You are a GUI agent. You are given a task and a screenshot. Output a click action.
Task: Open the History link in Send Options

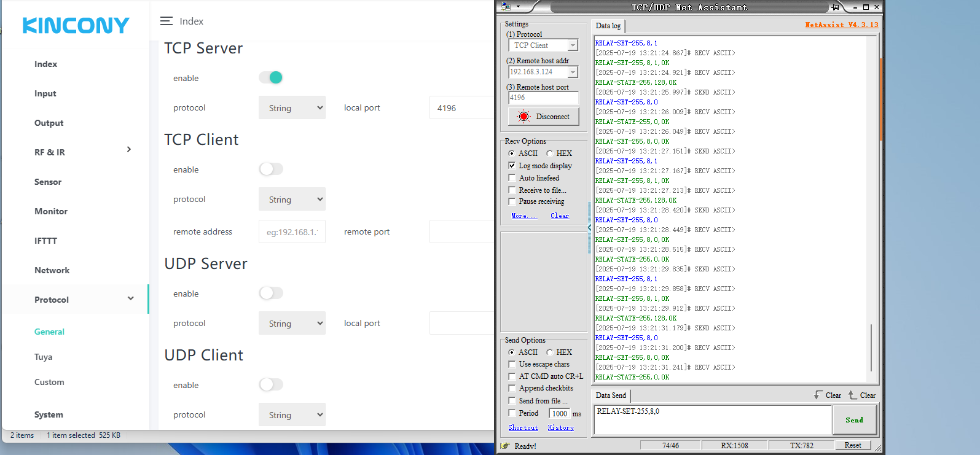[560, 427]
